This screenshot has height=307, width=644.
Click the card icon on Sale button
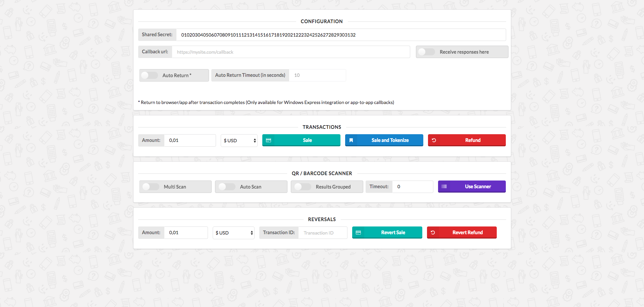pyautogui.click(x=268, y=140)
